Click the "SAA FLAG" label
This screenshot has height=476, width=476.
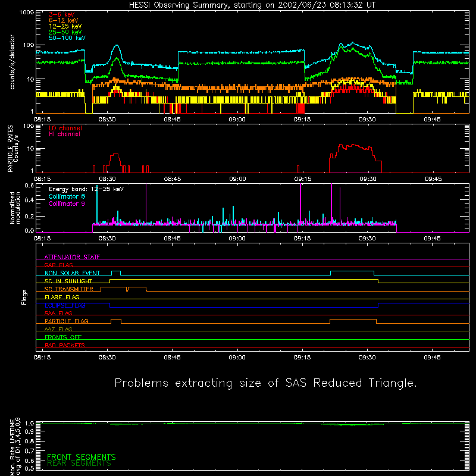pos(58,313)
